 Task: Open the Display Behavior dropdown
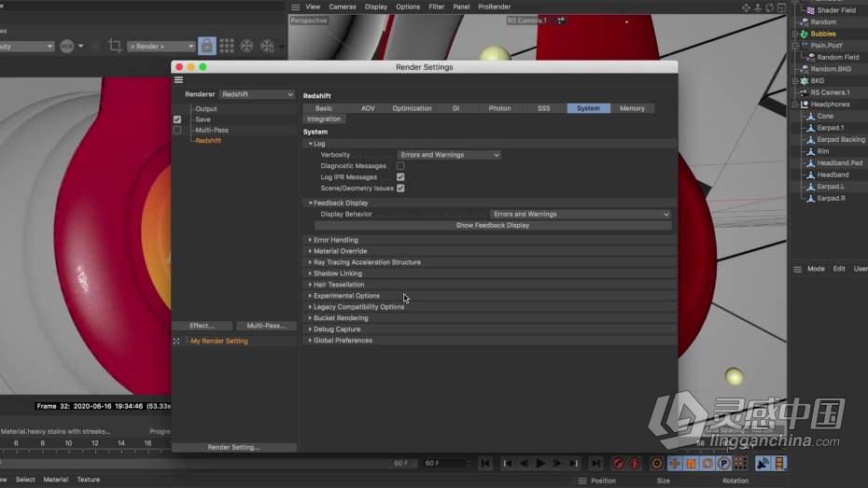(581, 214)
